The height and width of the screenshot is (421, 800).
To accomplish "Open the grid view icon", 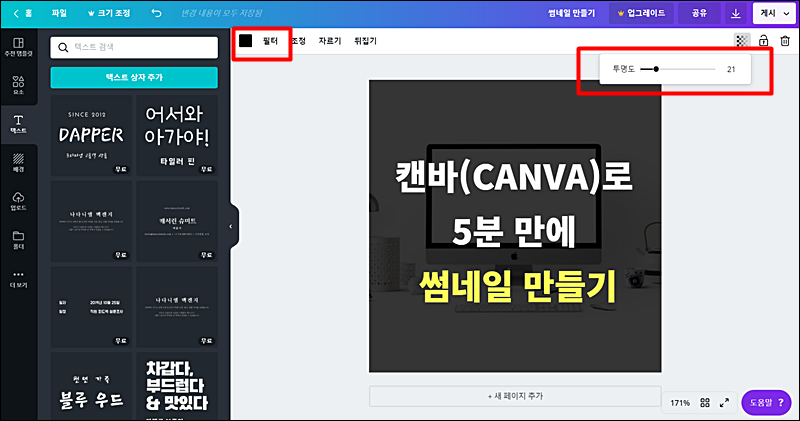I will [705, 403].
